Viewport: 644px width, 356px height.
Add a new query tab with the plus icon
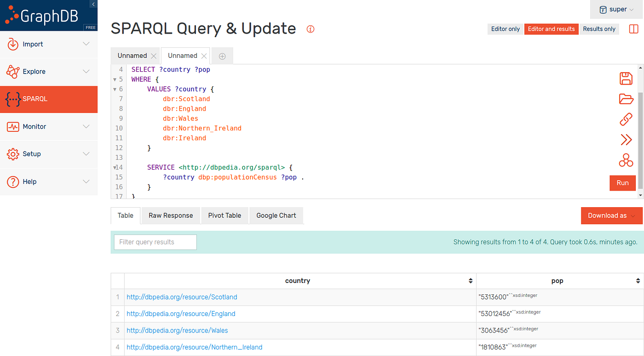pos(222,56)
